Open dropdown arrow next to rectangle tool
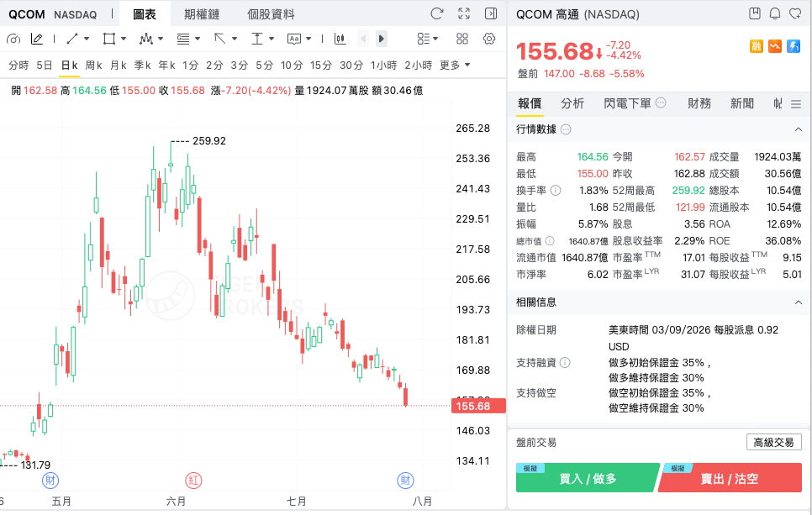Screen dimensions: 812x515 (x=124, y=39)
